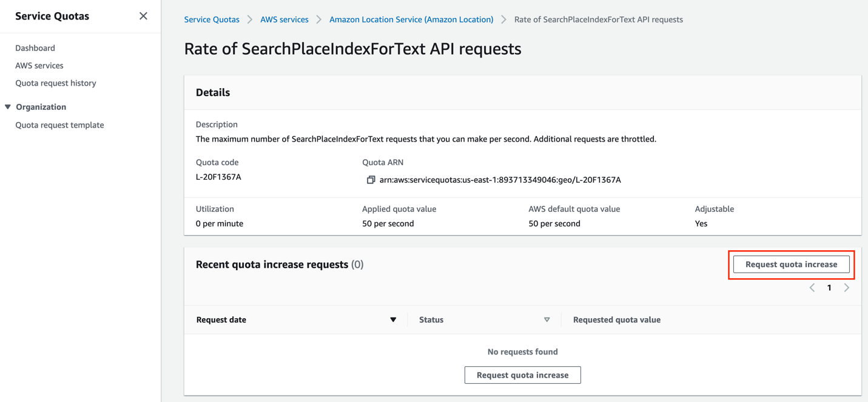
Task: Open the Dashboard page
Action: pos(35,47)
